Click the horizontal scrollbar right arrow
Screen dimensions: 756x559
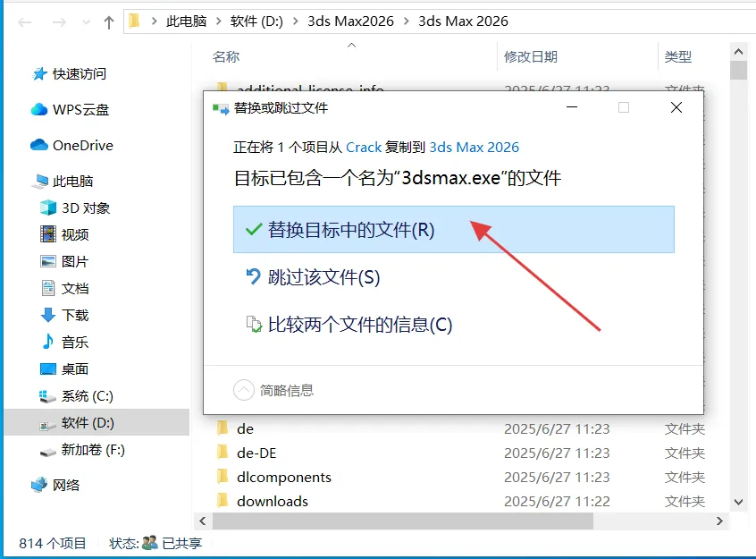719,521
